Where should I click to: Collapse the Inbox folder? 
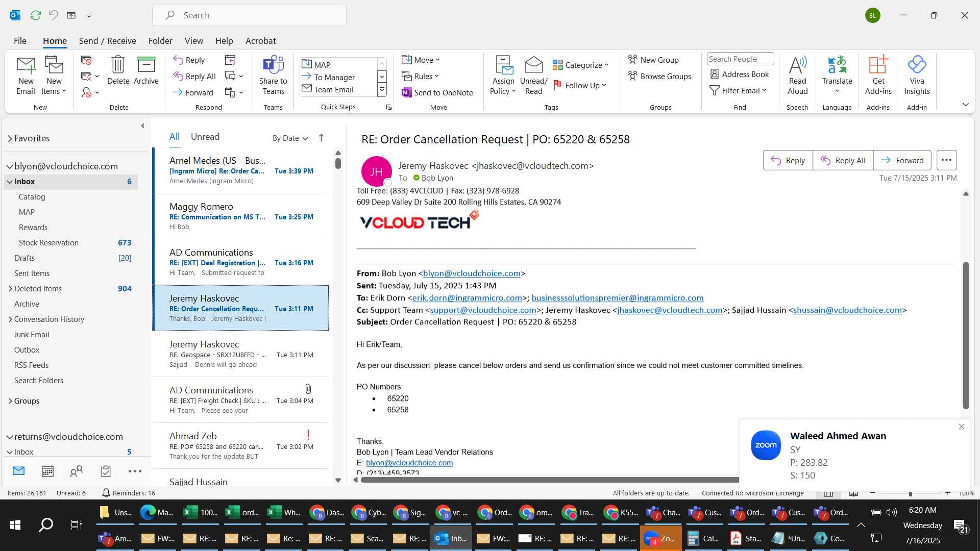point(10,182)
